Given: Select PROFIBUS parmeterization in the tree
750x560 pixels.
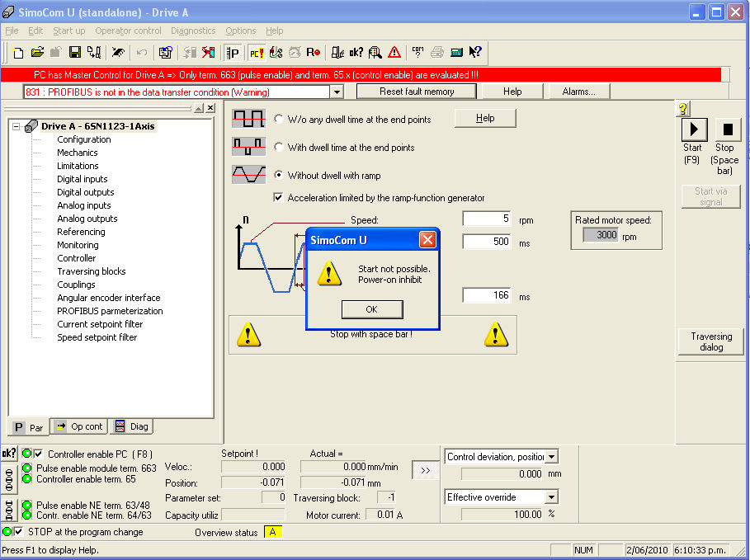Looking at the screenshot, I should pyautogui.click(x=110, y=311).
